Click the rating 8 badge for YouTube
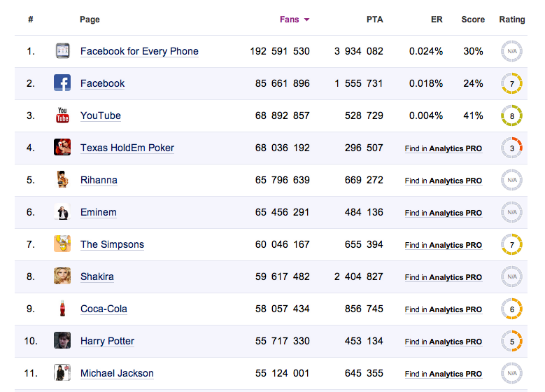Image resolution: width=545 pixels, height=392 pixels. pyautogui.click(x=511, y=115)
